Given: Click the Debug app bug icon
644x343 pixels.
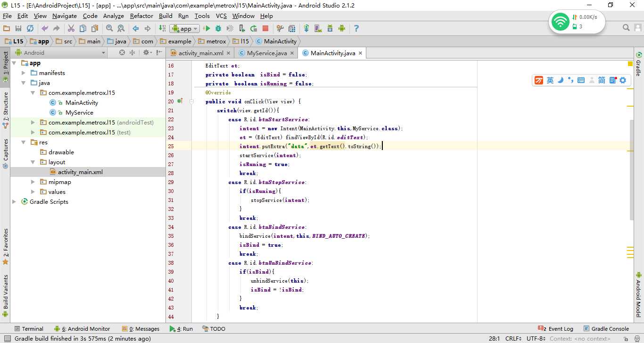Looking at the screenshot, I should (x=218, y=28).
